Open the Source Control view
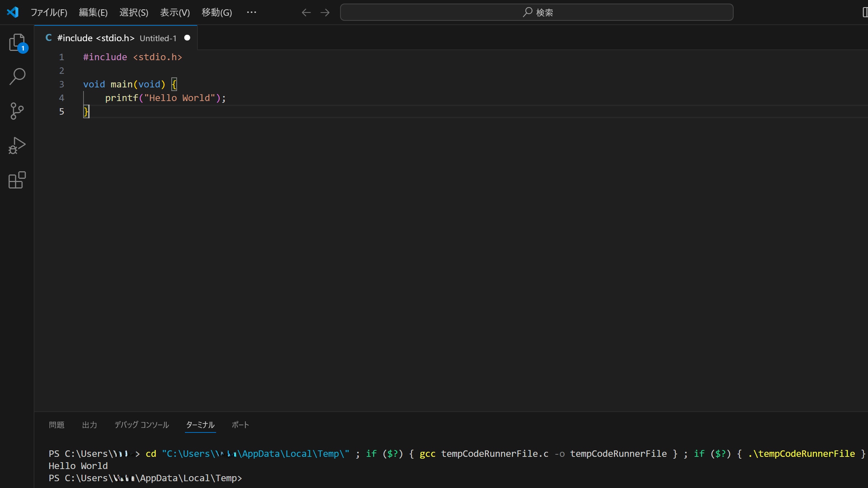868x488 pixels. 17,111
